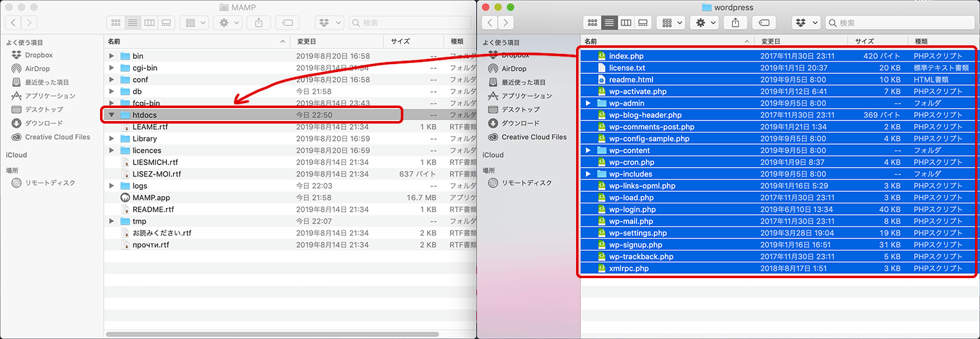Expand the conf folder

point(111,79)
